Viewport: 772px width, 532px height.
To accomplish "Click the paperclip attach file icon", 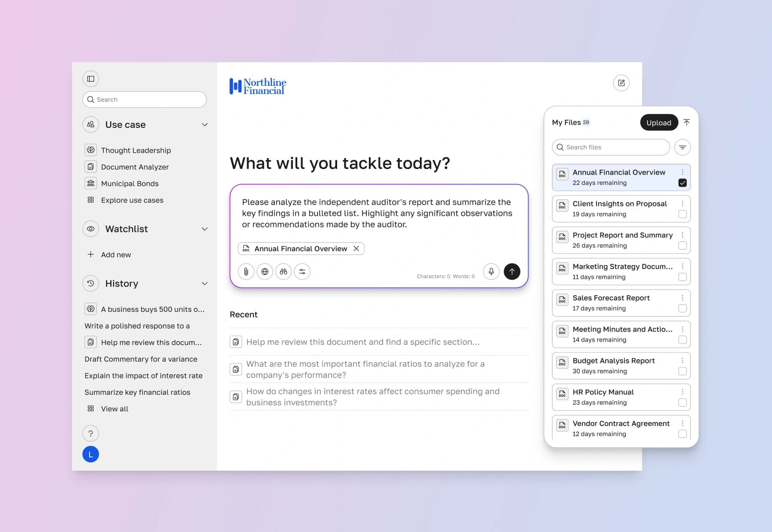I will pyautogui.click(x=246, y=272).
